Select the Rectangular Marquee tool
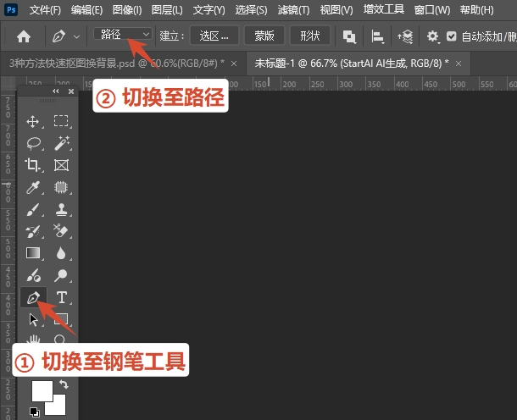Image resolution: width=517 pixels, height=420 pixels. click(61, 121)
